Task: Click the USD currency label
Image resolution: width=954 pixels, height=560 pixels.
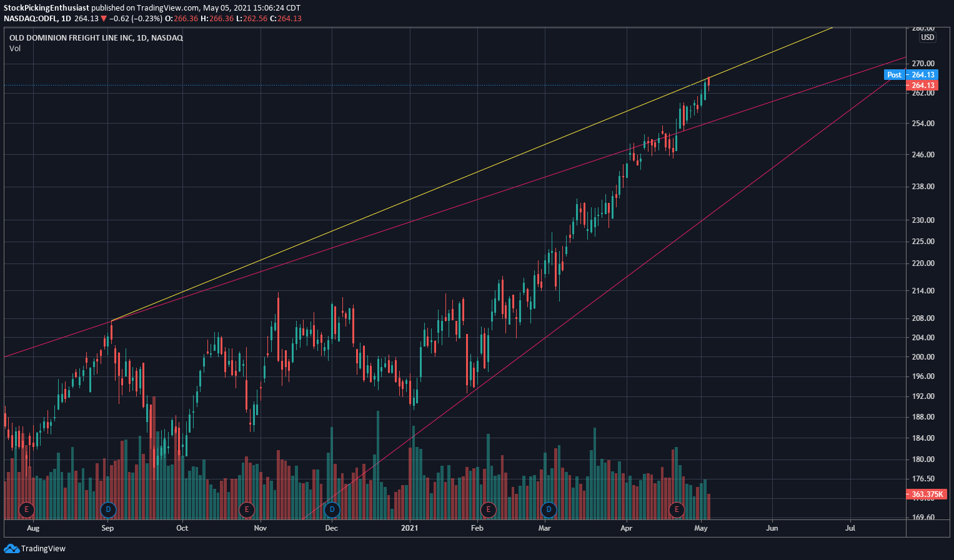Action: pyautogui.click(x=928, y=37)
